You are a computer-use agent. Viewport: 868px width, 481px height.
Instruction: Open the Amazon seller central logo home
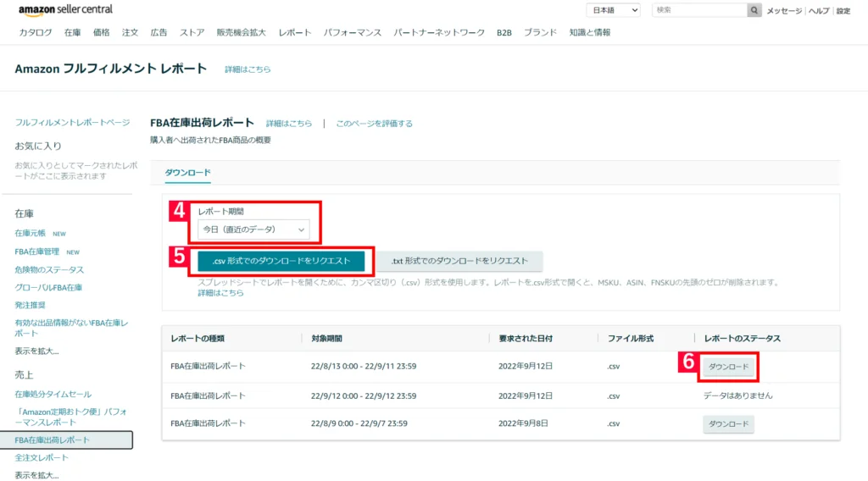tap(65, 10)
